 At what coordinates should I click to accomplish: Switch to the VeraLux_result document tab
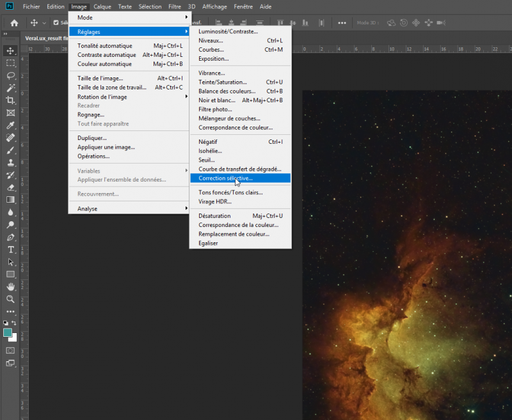45,38
